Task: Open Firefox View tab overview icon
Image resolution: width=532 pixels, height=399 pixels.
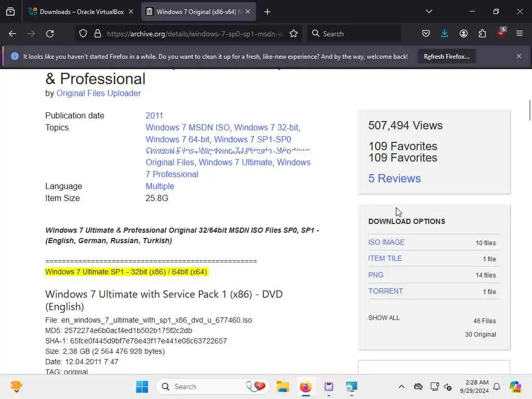Action: click(x=10, y=12)
